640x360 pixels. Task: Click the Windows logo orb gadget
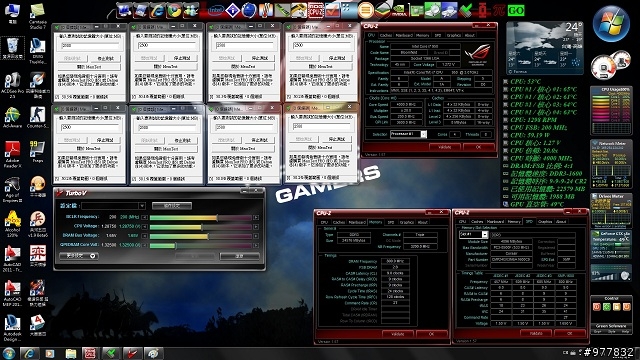(x=611, y=23)
